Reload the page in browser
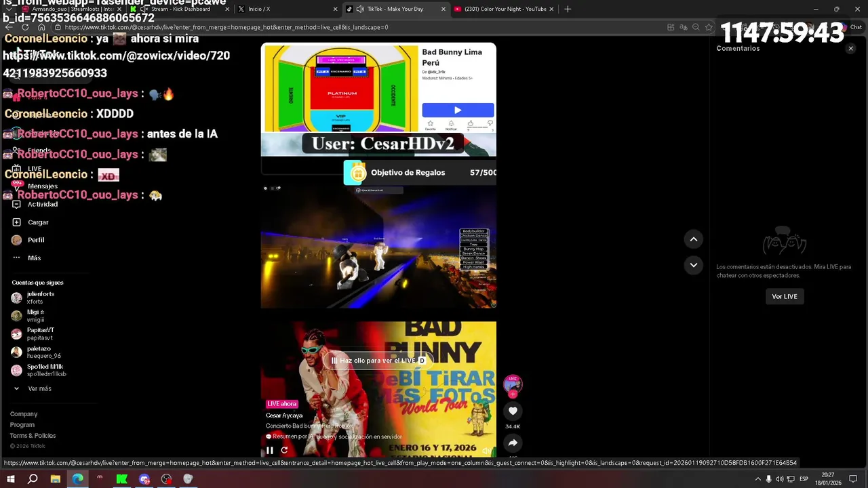This screenshot has width=868, height=488. pos(25,27)
